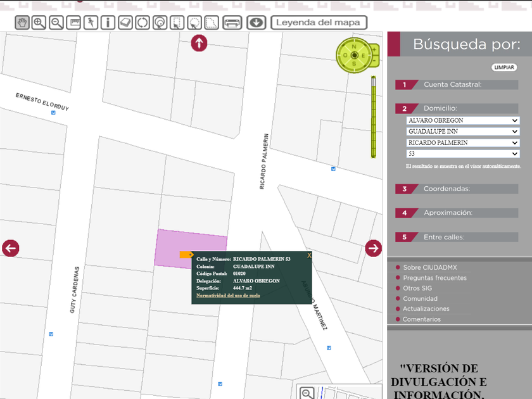This screenshot has width=532, height=399.
Task: Select the identify information tool
Action: click(x=108, y=23)
